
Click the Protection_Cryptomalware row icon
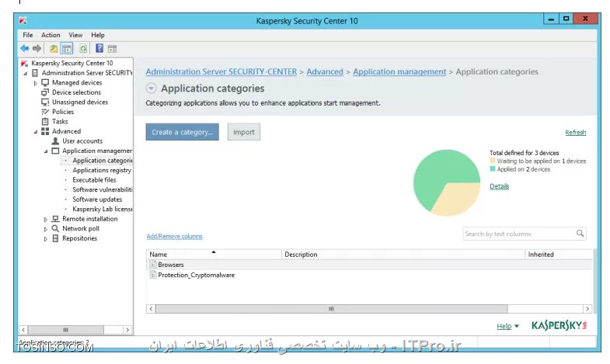pyautogui.click(x=153, y=275)
